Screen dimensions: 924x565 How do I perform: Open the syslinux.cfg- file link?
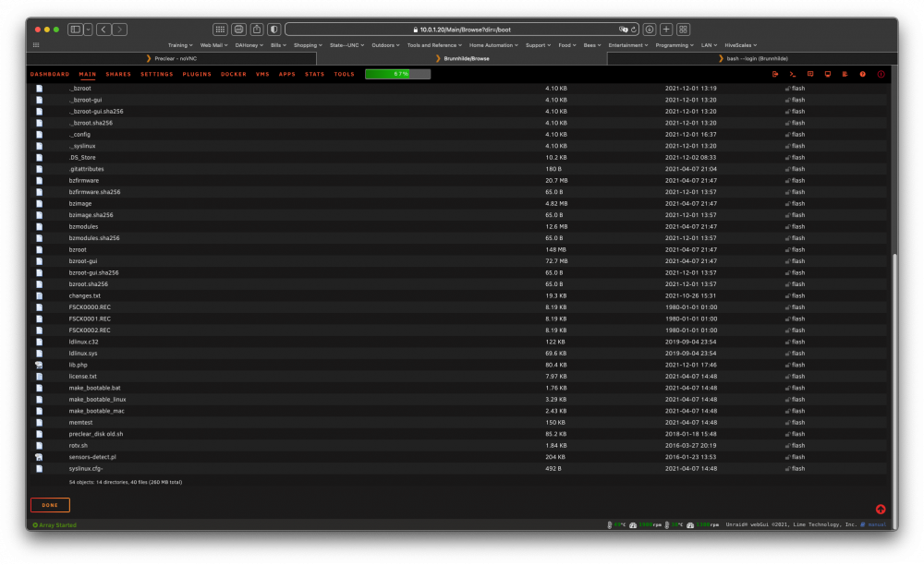click(86, 469)
